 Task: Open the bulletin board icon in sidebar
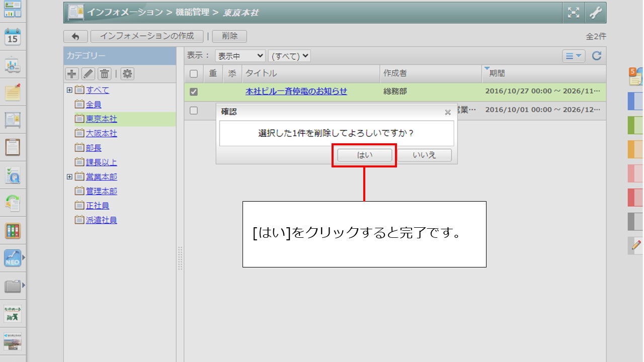point(13,120)
